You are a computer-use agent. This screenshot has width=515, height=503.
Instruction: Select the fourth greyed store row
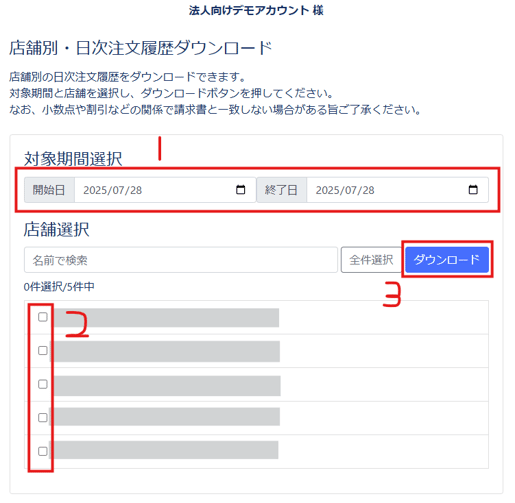click(x=256, y=418)
